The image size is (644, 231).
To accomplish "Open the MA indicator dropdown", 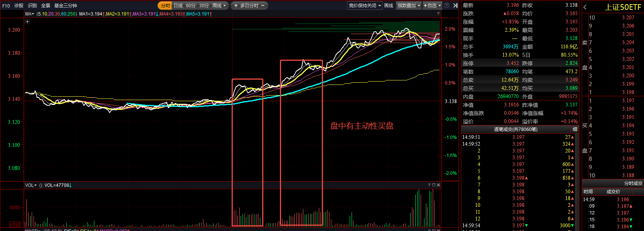I will [x=29, y=14].
